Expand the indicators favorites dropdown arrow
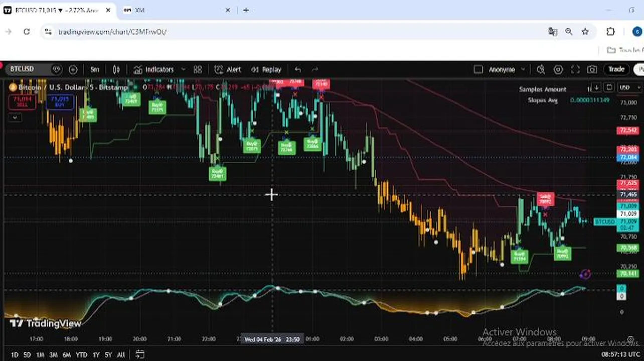The width and height of the screenshot is (644, 361). [183, 70]
